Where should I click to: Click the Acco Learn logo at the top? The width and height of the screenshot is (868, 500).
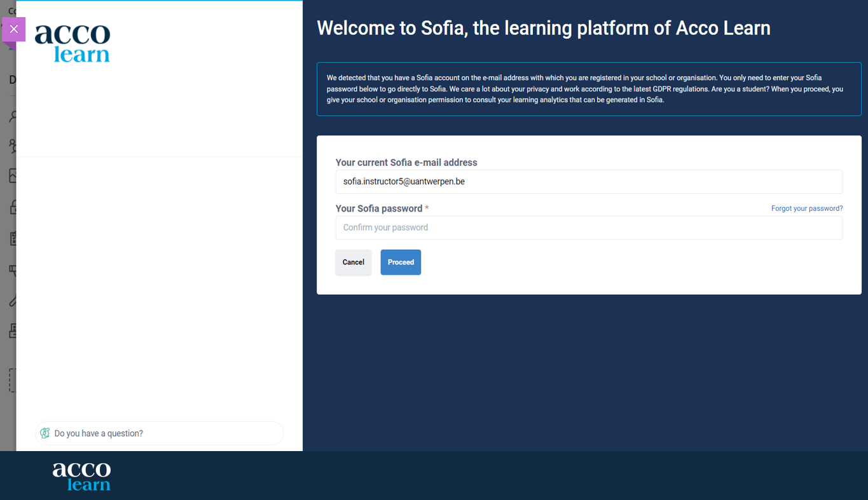pos(72,43)
